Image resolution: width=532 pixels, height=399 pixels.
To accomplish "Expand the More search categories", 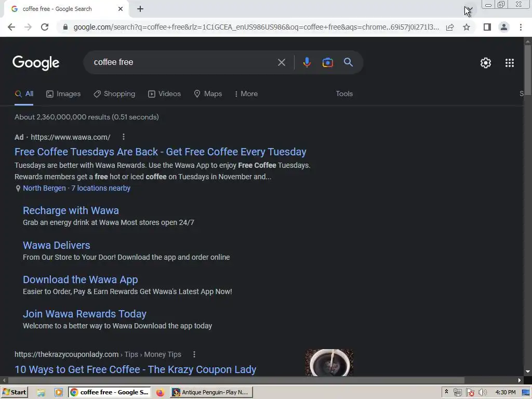I will [246, 94].
